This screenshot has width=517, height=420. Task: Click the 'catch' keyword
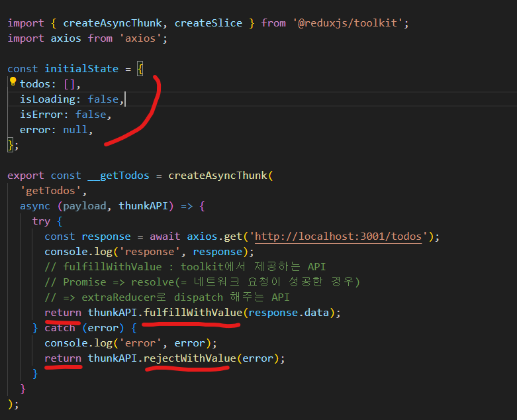60,328
